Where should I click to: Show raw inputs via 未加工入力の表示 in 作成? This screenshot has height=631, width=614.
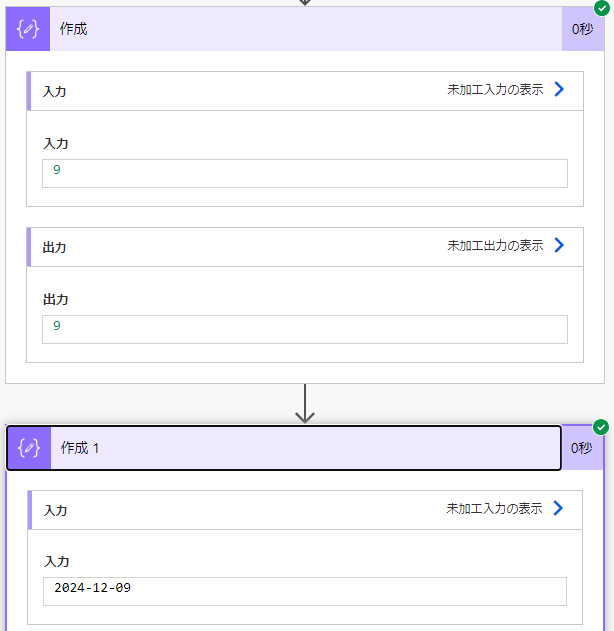tap(495, 89)
